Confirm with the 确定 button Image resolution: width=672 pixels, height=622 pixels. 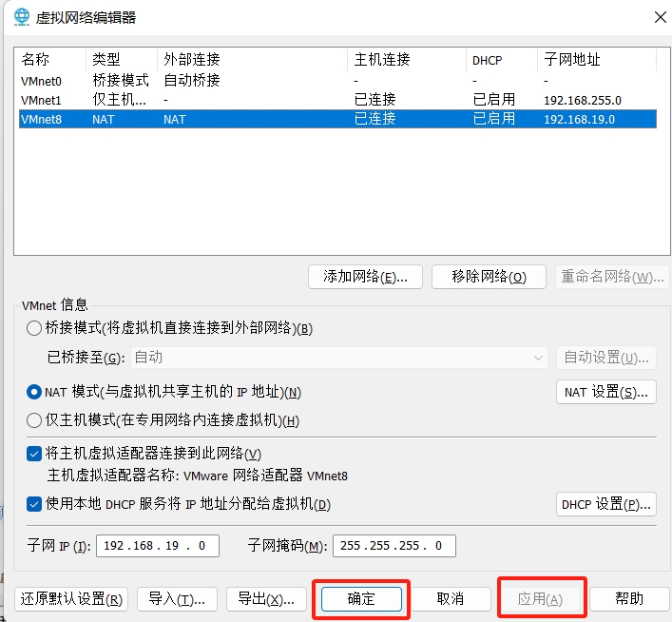pos(361,599)
